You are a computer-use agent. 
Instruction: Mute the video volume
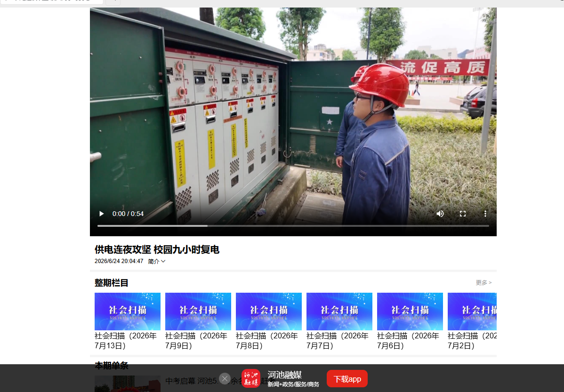tap(440, 214)
